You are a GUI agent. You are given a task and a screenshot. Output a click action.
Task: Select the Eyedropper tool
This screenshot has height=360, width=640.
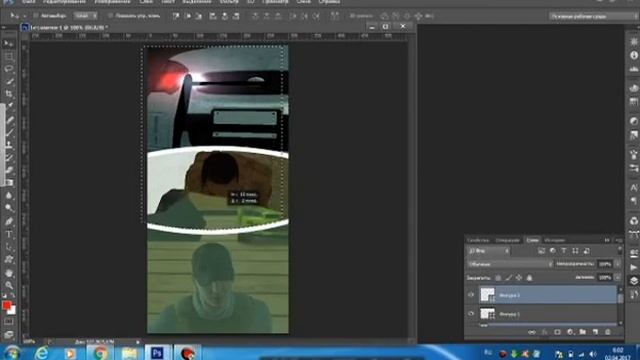tap(9, 106)
